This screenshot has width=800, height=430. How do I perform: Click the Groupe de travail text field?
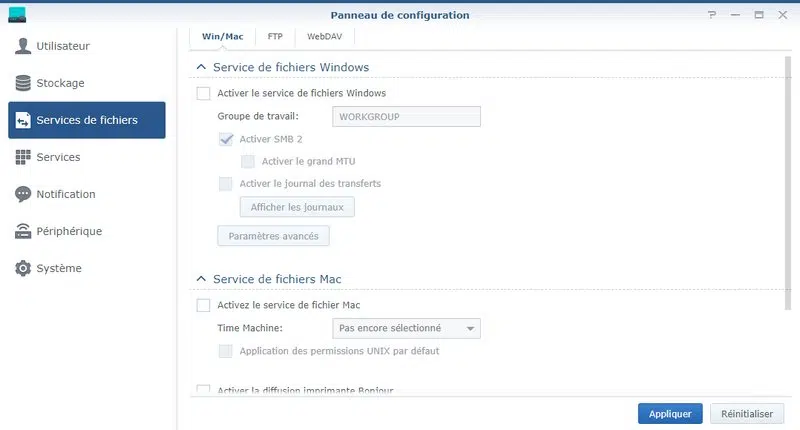pos(406,116)
